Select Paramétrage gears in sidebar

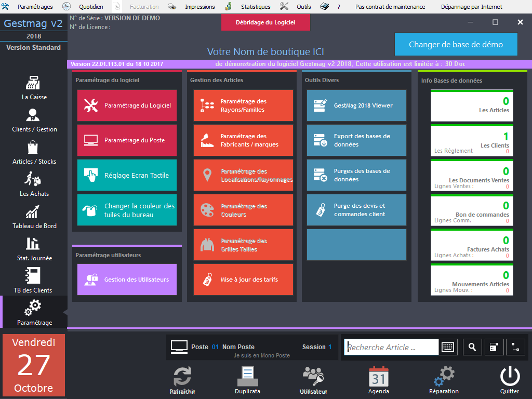[x=34, y=312]
